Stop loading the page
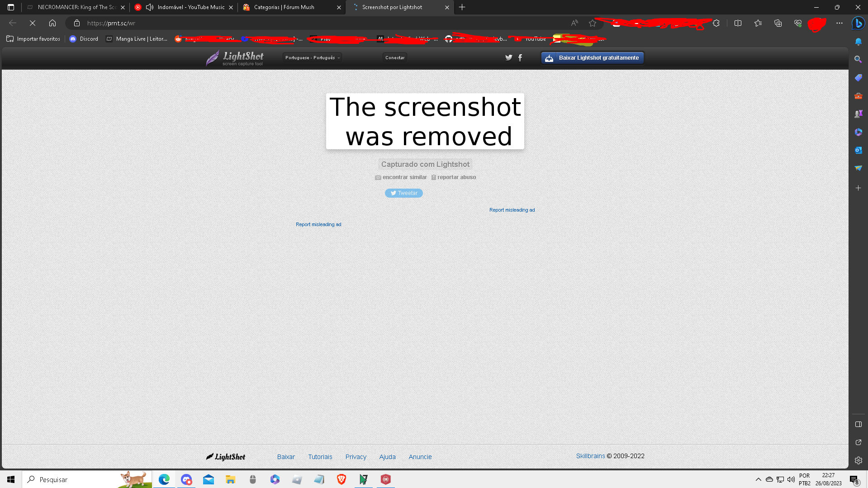868x488 pixels. (x=33, y=23)
